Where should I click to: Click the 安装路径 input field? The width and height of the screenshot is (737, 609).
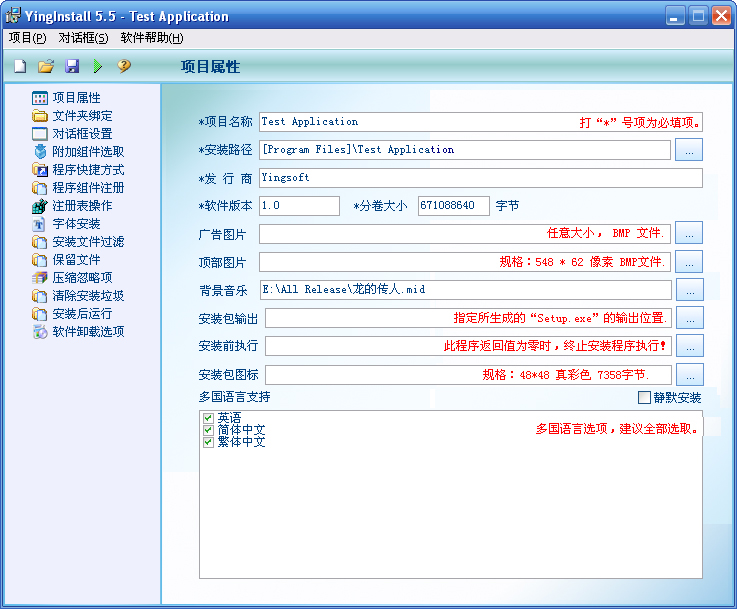point(465,150)
